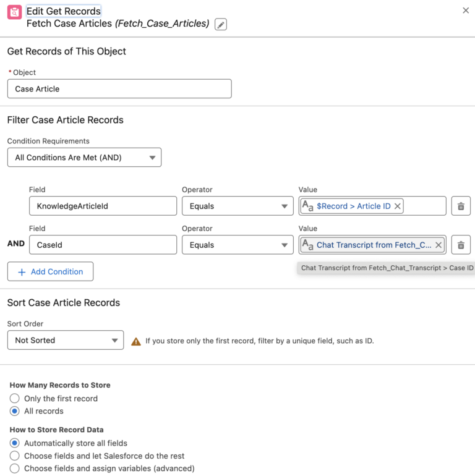Click the tooltip ending in > Case ID
The image size is (475, 476).
(386, 268)
